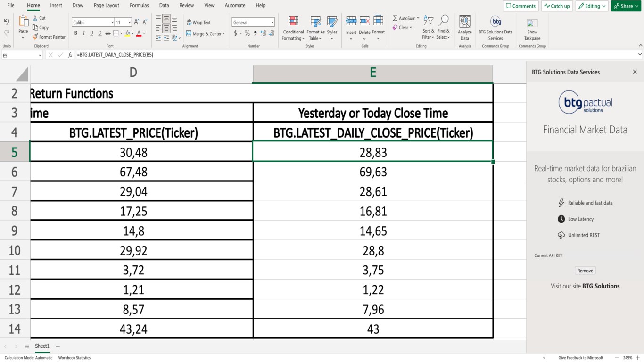This screenshot has width=644, height=362.
Task: Open the File menu
Action: (x=11, y=5)
